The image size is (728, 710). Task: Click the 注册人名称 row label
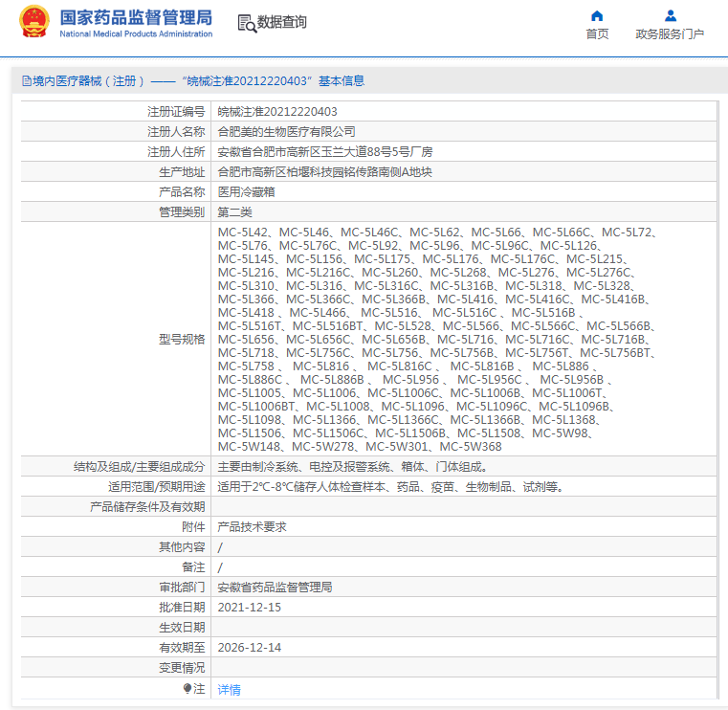click(176, 132)
